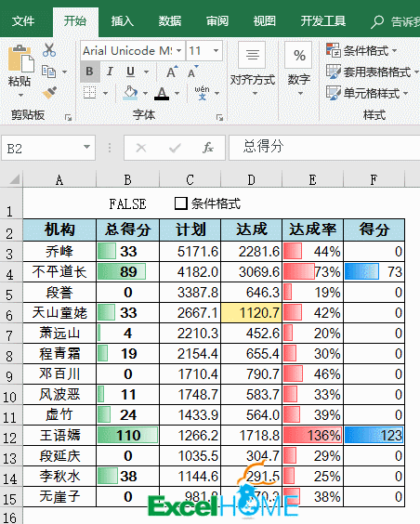Select the 总得分 header cell
Image resolution: width=420 pixels, height=524 pixels.
[127, 229]
